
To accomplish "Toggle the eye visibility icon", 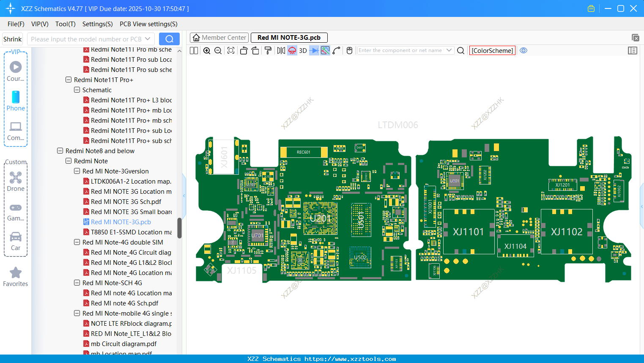I will click(x=523, y=51).
